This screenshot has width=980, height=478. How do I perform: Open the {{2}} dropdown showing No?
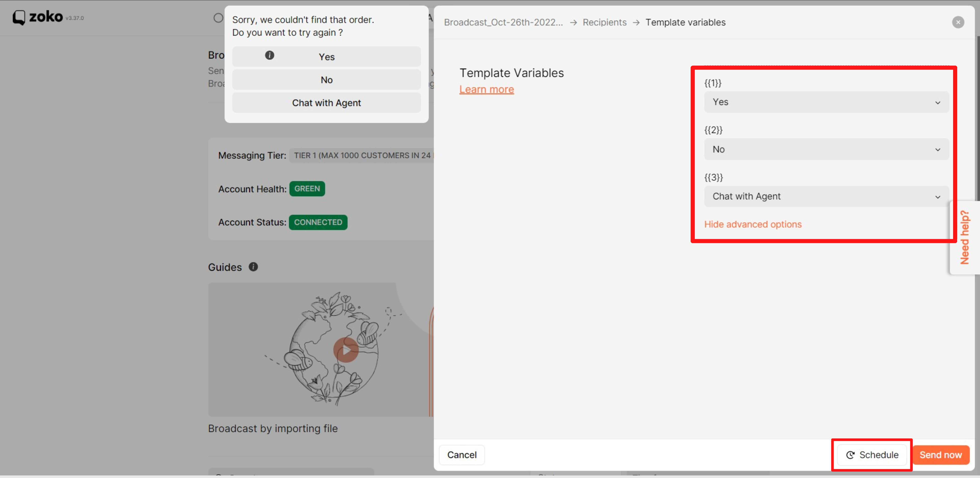click(826, 149)
